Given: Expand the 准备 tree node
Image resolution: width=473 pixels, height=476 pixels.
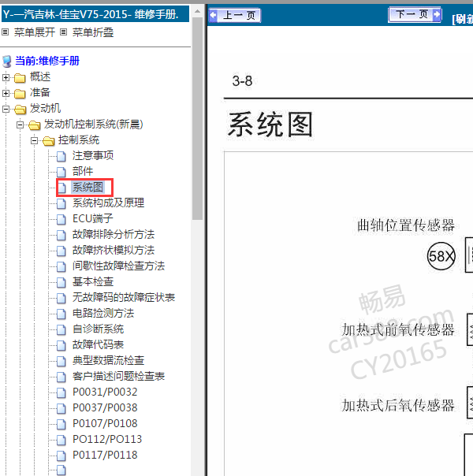Looking at the screenshot, I should pos(6,94).
